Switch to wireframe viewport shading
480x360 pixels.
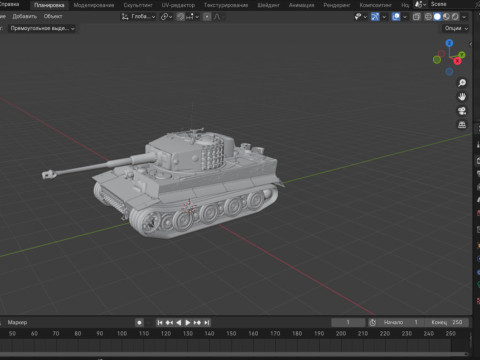click(428, 17)
